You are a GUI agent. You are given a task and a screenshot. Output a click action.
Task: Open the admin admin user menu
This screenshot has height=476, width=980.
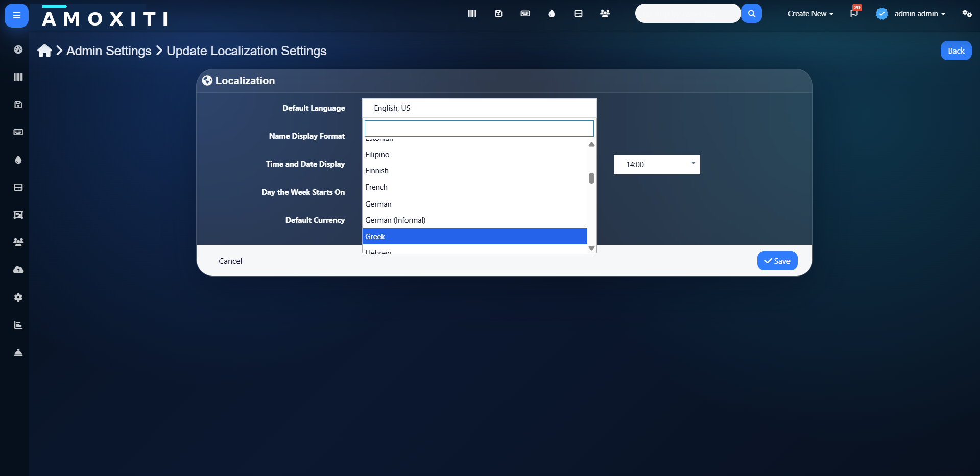tap(911, 14)
